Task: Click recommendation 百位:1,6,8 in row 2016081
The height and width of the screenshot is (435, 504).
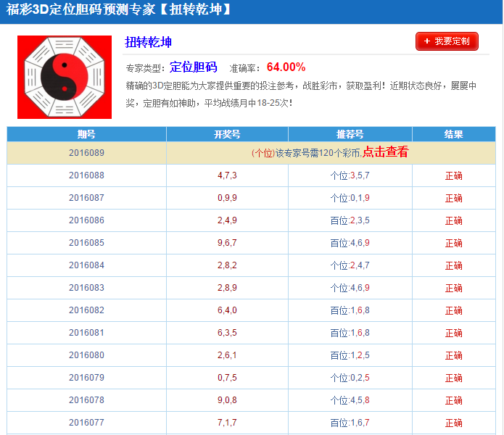Action: click(x=350, y=333)
